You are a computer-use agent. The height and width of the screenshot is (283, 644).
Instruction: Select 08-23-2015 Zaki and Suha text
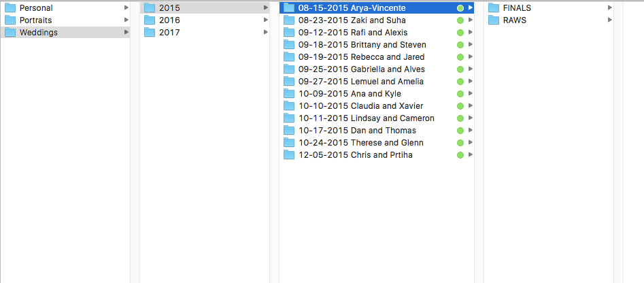pyautogui.click(x=352, y=20)
